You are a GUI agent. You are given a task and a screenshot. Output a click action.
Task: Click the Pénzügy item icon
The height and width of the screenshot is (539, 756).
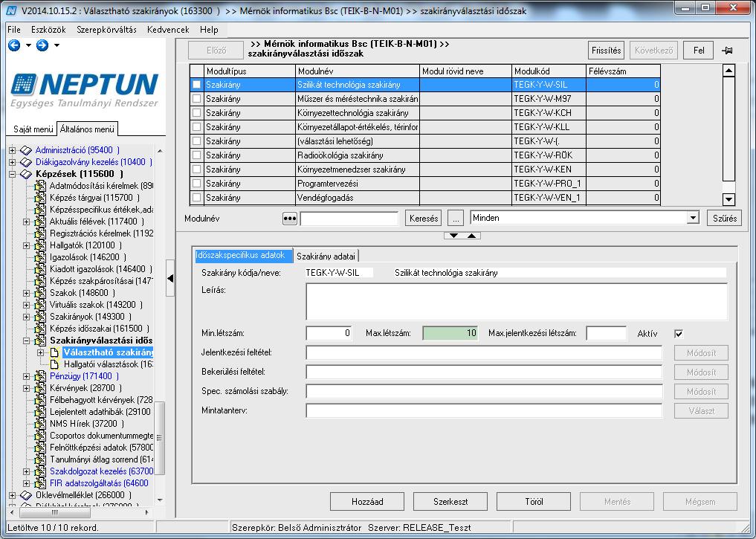tap(40, 376)
